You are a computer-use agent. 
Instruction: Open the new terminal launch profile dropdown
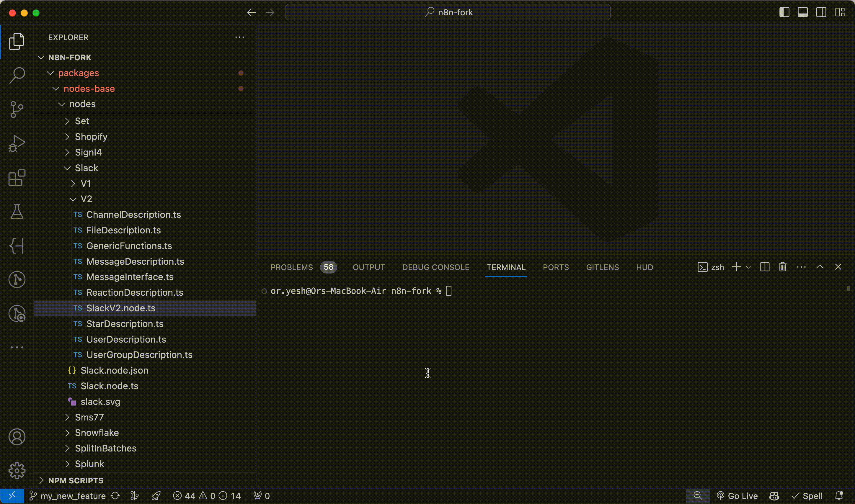click(748, 267)
